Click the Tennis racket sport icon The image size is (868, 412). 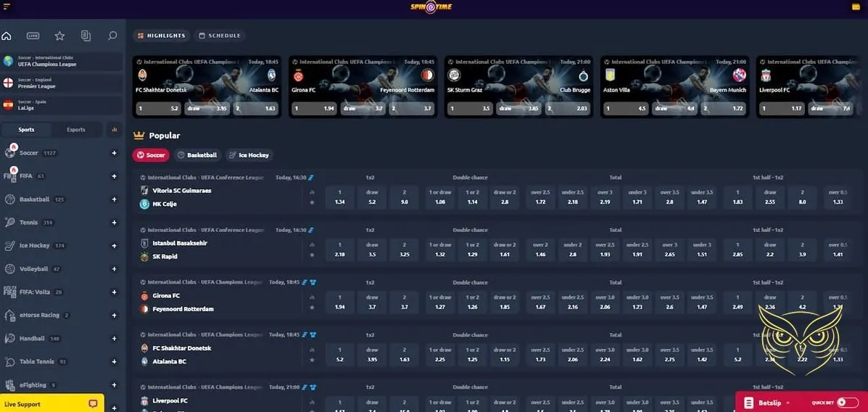click(10, 223)
